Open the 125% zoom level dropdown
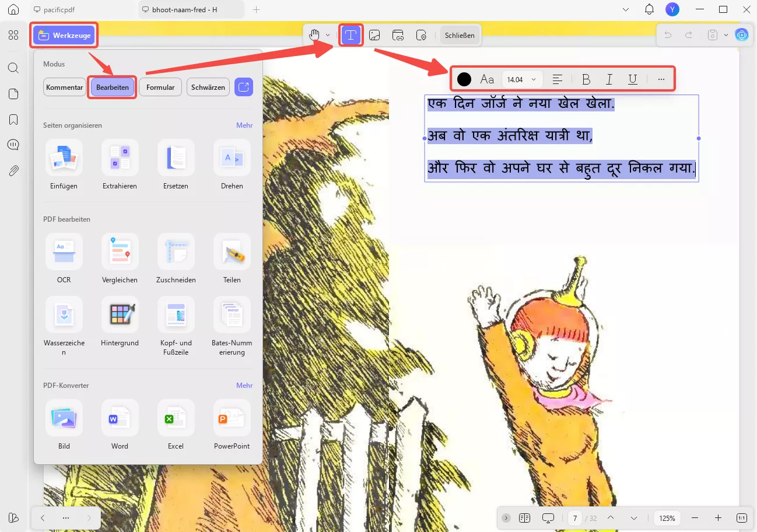Image resolution: width=757 pixels, height=532 pixels. tap(667, 518)
